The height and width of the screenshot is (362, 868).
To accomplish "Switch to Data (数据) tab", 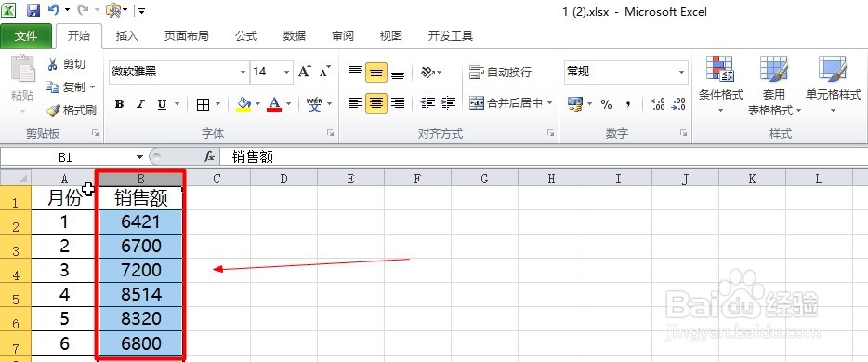I will 295,36.
